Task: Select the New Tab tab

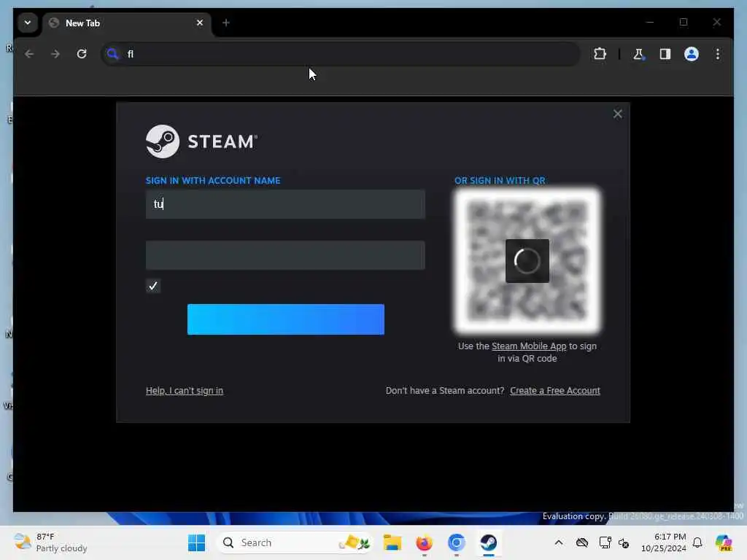Action: tap(127, 23)
